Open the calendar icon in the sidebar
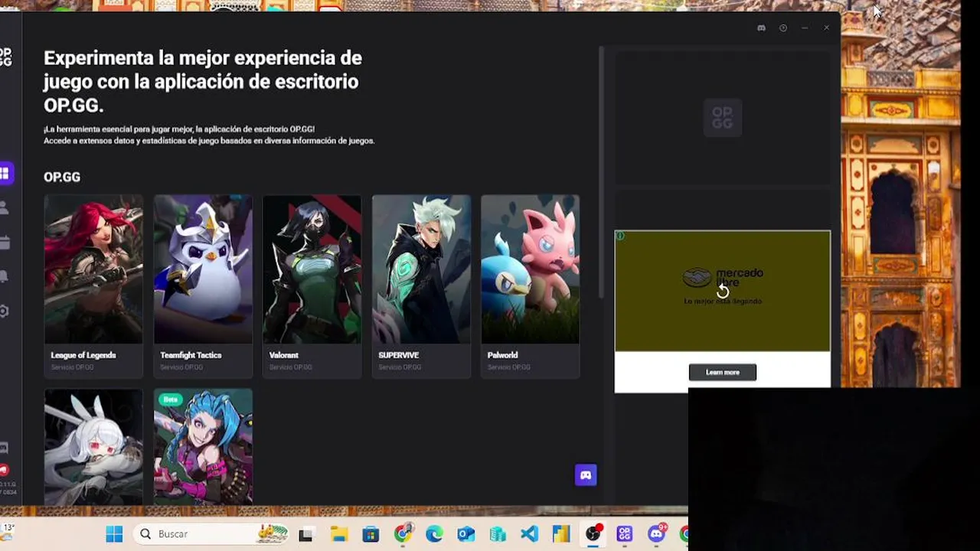 coord(5,243)
